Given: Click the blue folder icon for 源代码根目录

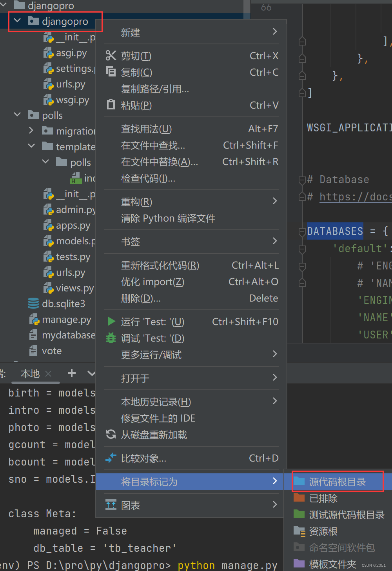Looking at the screenshot, I should (x=299, y=482).
